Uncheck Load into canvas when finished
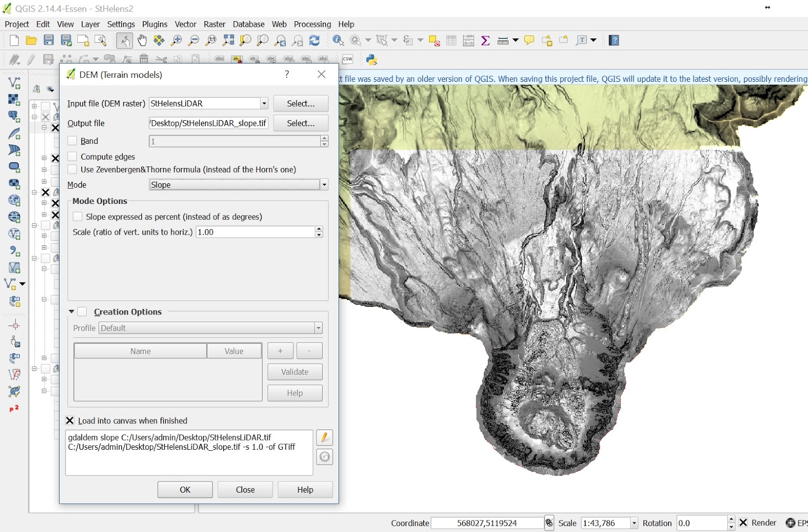Viewport: 808px width, 532px height. point(70,420)
